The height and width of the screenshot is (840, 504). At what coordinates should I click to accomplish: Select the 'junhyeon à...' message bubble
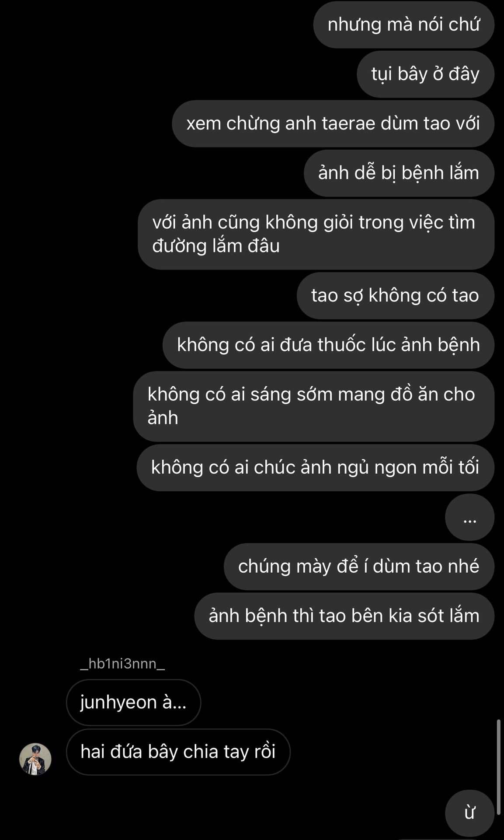(x=133, y=703)
